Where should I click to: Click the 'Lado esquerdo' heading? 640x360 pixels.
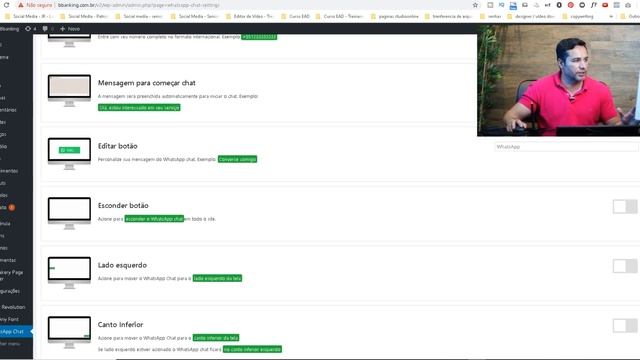(x=122, y=265)
